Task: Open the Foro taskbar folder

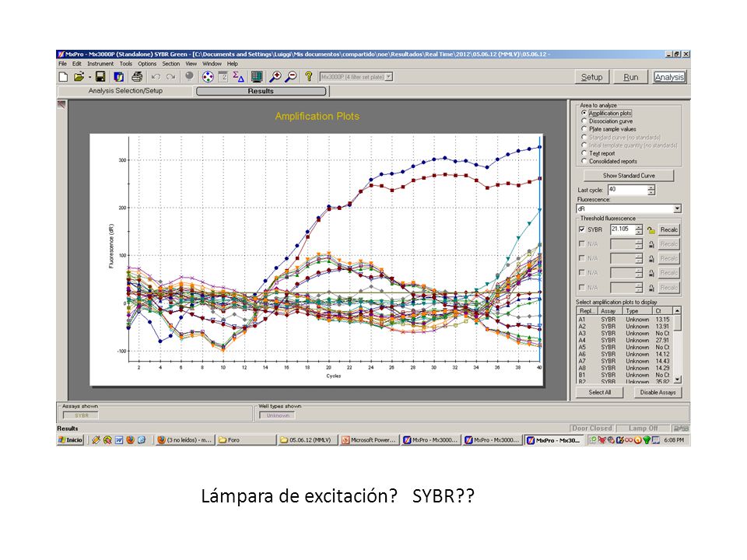Action: 246,440
